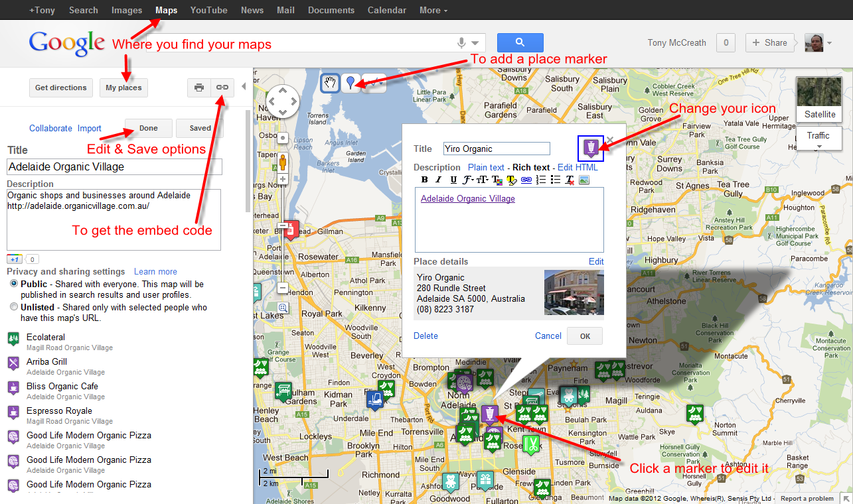Viewport: 853px width, 504px height.
Task: Click the zoom in plus button
Action: click(283, 179)
